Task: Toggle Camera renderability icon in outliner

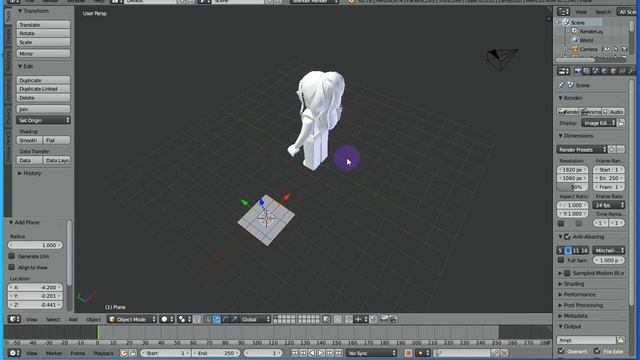Action: click(x=624, y=49)
